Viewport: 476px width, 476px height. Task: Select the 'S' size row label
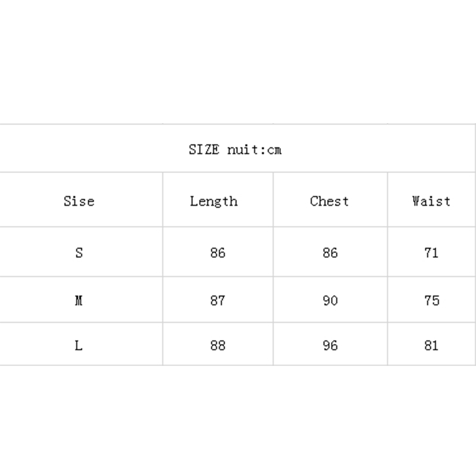tap(79, 253)
